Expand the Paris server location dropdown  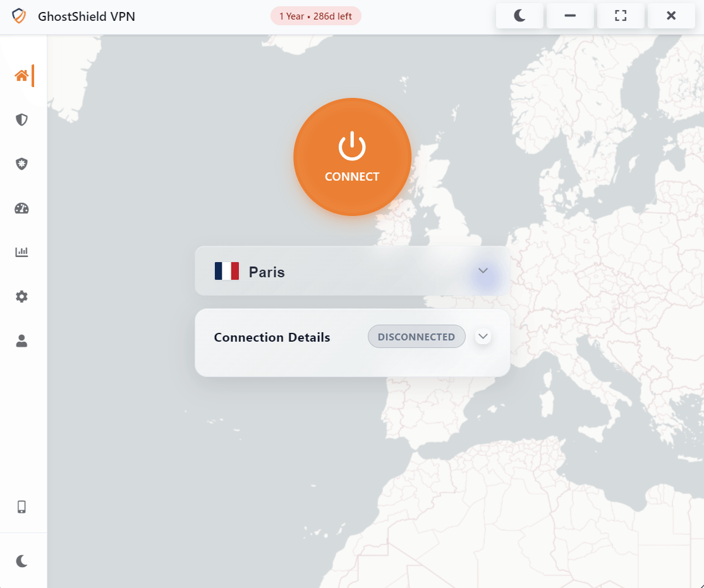[483, 271]
